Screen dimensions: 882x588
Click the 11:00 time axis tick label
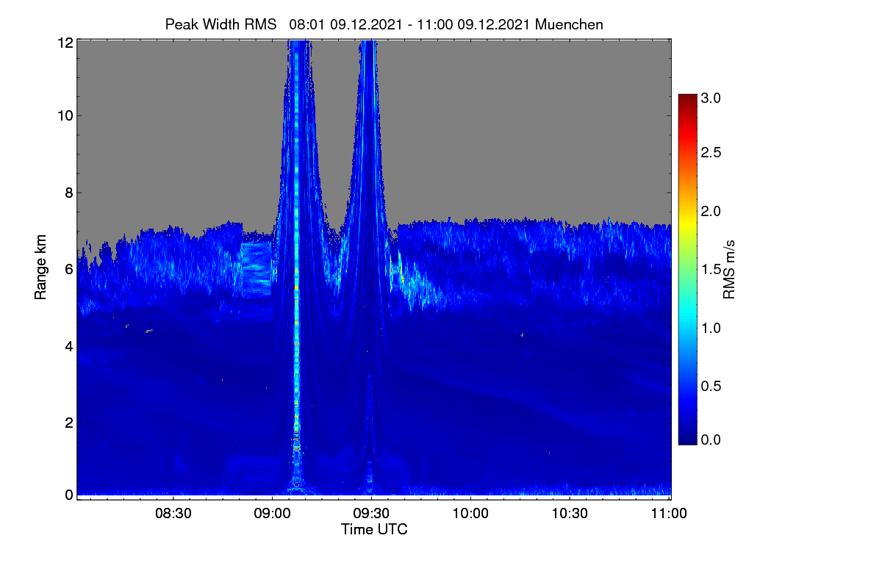point(670,514)
